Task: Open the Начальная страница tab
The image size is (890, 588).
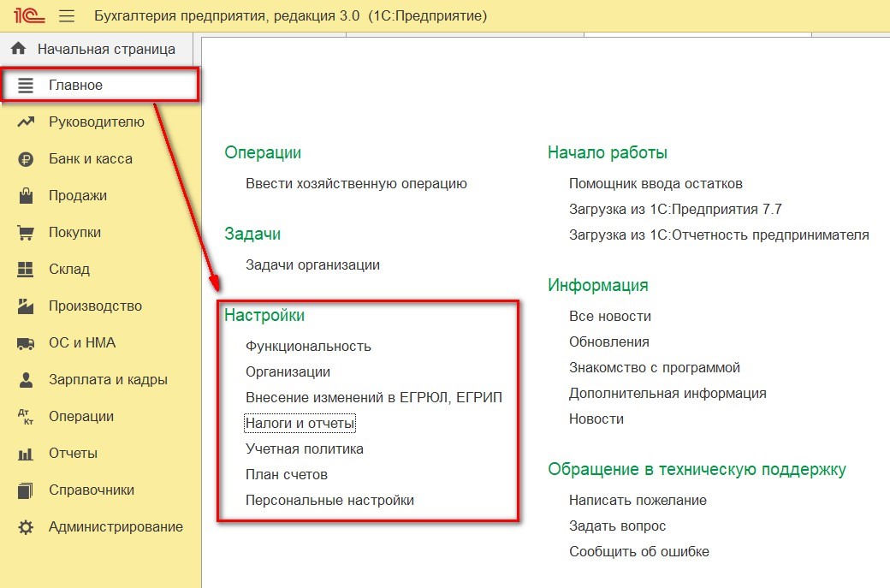Action: [x=97, y=49]
